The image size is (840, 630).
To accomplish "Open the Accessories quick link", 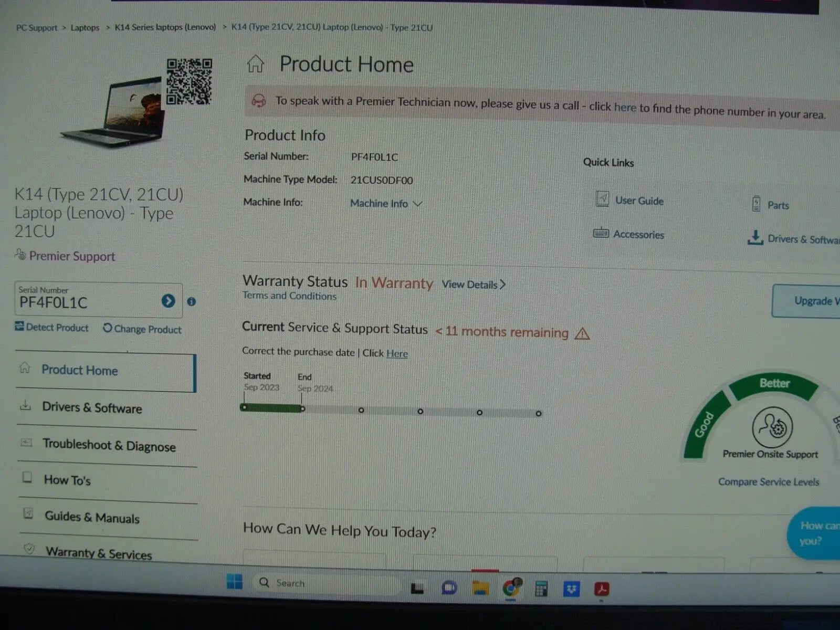I will 638,235.
